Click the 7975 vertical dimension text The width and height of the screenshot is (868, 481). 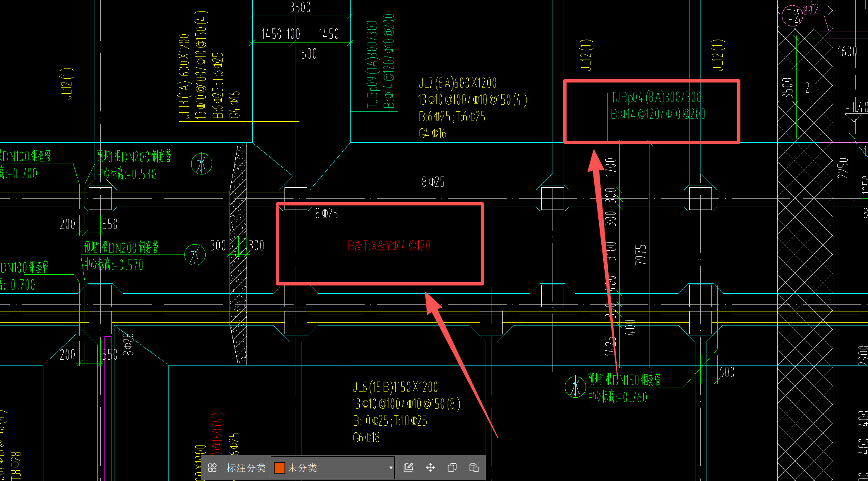click(640, 254)
